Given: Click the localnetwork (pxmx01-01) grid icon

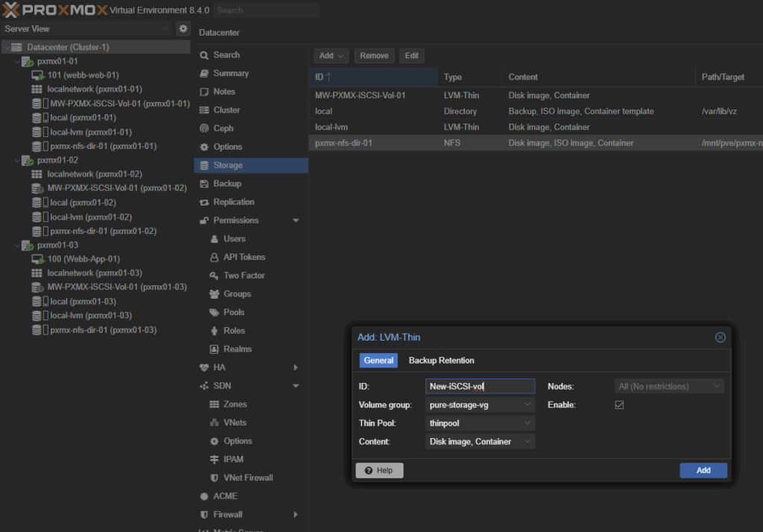Looking at the screenshot, I should click(37, 89).
